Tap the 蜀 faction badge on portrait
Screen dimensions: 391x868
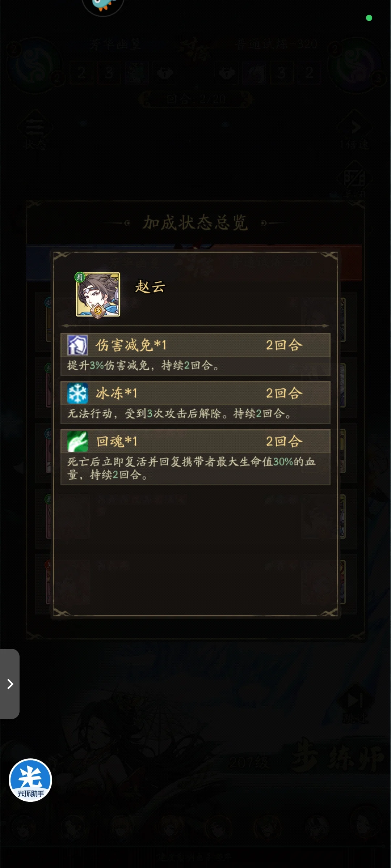coord(80,277)
